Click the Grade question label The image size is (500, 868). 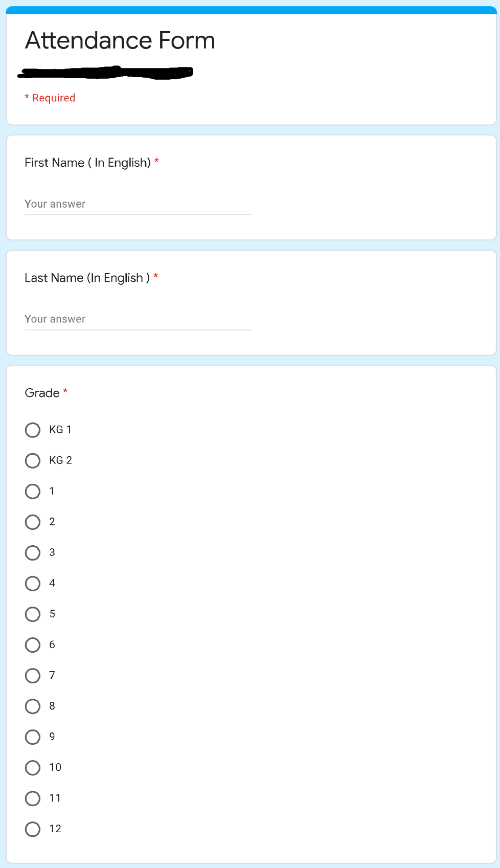pyautogui.click(x=42, y=393)
